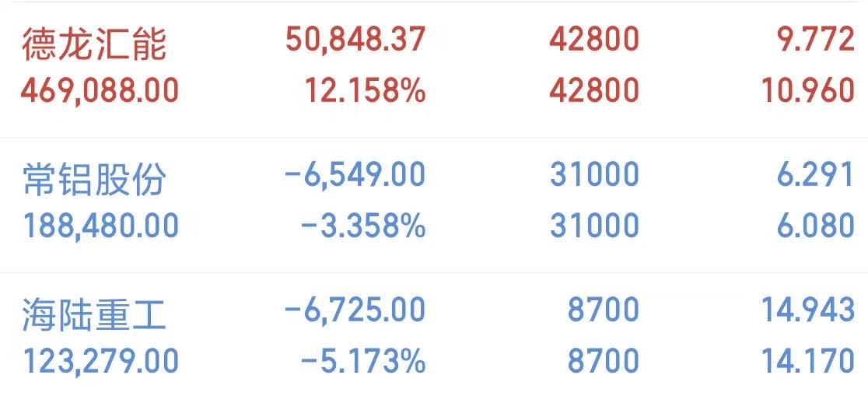
Task: Click 常铝股份 cost price 6.291
Action: (815, 175)
